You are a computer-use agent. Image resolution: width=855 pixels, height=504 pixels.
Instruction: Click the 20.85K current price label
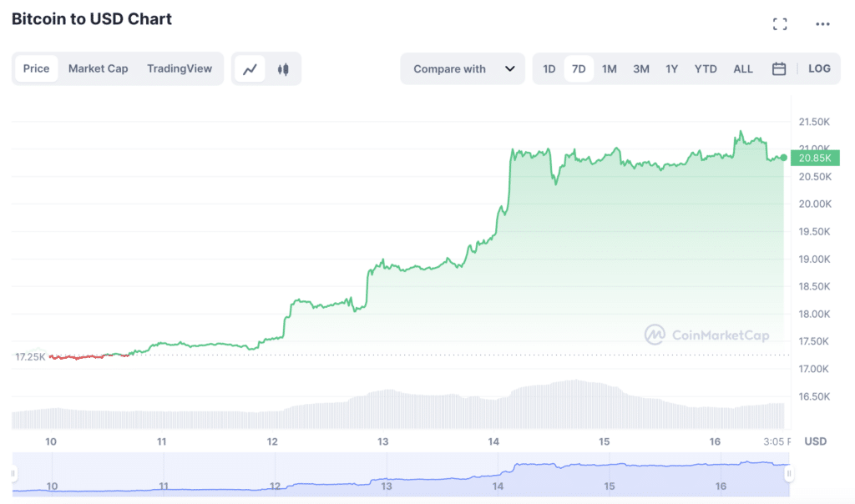coord(815,158)
